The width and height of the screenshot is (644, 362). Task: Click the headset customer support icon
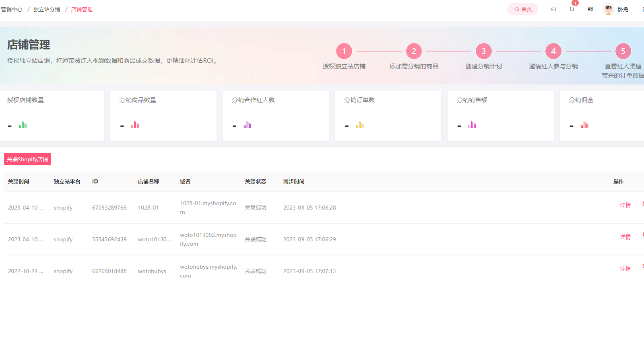[x=553, y=9]
